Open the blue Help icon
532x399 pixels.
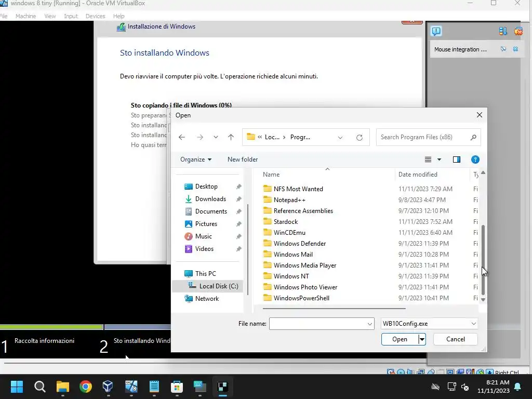475,159
